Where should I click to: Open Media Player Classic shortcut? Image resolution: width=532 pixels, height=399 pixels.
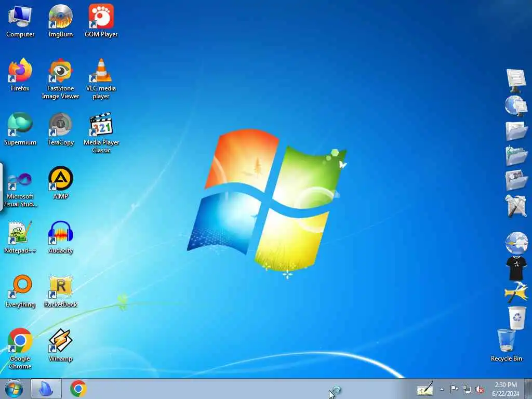coord(101,132)
